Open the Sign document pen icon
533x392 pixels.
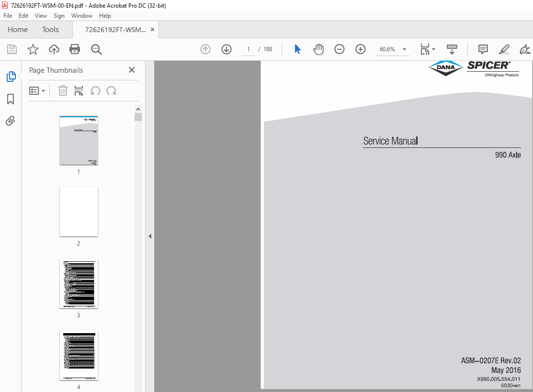525,49
